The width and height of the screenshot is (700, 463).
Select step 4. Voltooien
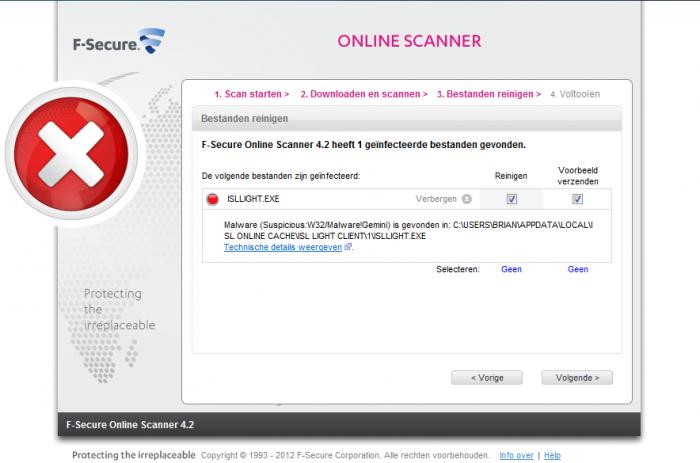click(x=575, y=94)
